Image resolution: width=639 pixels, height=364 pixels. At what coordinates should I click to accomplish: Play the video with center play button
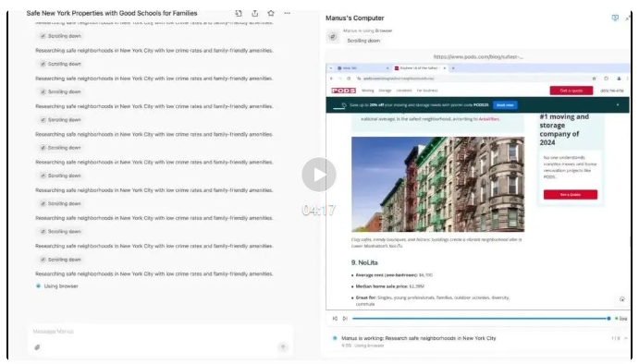pos(319,175)
